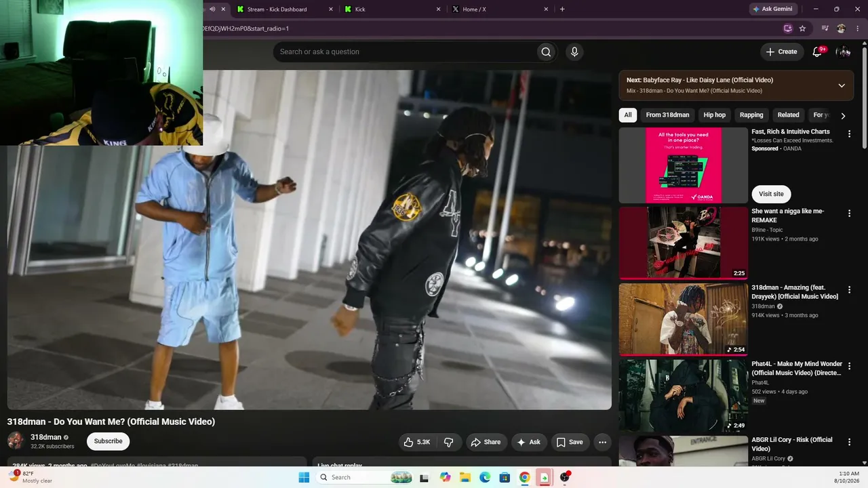This screenshot has height=488, width=868.
Task: Click the YouTube search magnifier button
Action: click(546, 52)
